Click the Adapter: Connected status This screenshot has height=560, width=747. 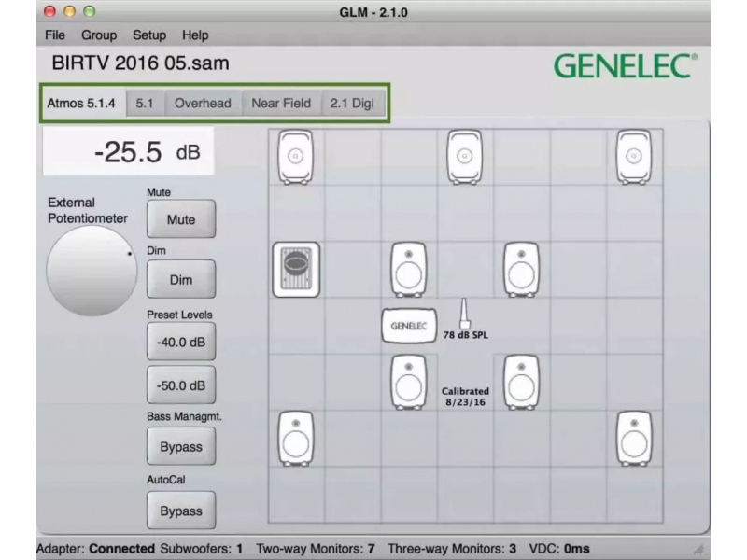[x=95, y=549]
